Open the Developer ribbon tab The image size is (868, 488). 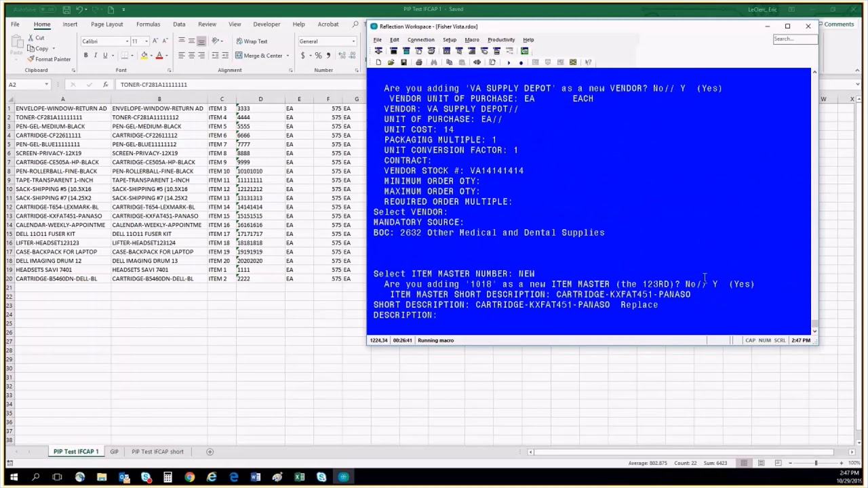(267, 24)
